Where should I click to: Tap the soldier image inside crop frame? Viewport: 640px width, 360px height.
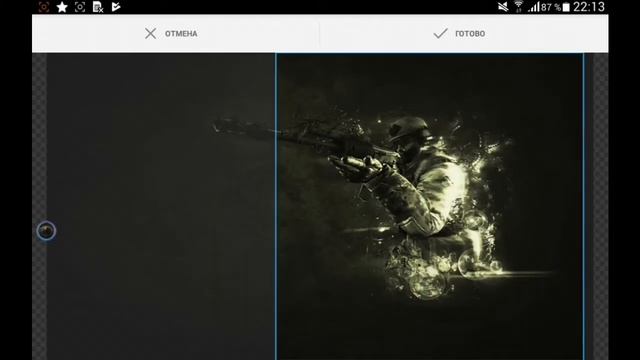[429, 206]
